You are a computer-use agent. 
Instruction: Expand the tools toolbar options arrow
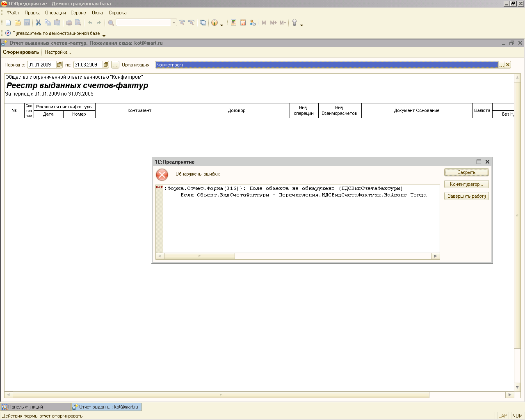pos(301,25)
